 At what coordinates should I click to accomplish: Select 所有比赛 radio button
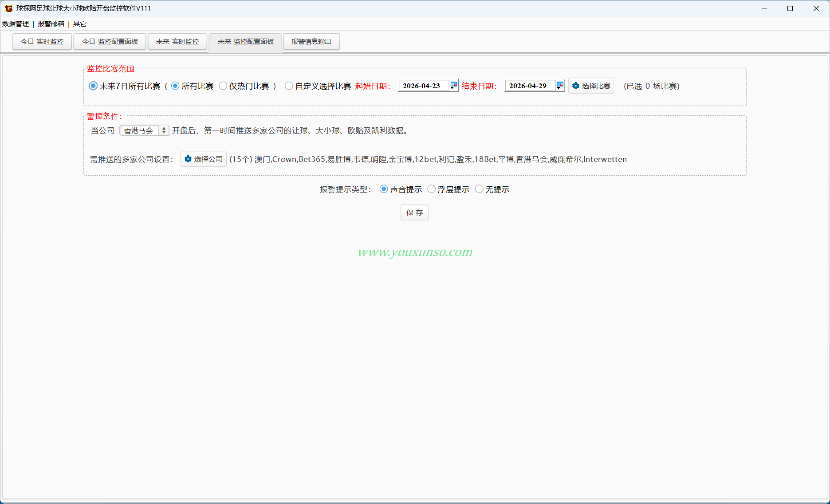click(175, 86)
